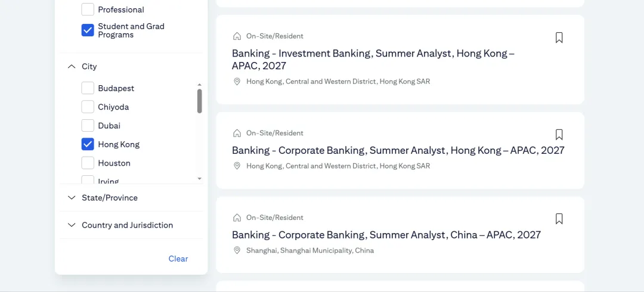Image resolution: width=644 pixels, height=292 pixels.
Task: Click location pin on Investment Banking card
Action: pyautogui.click(x=237, y=81)
